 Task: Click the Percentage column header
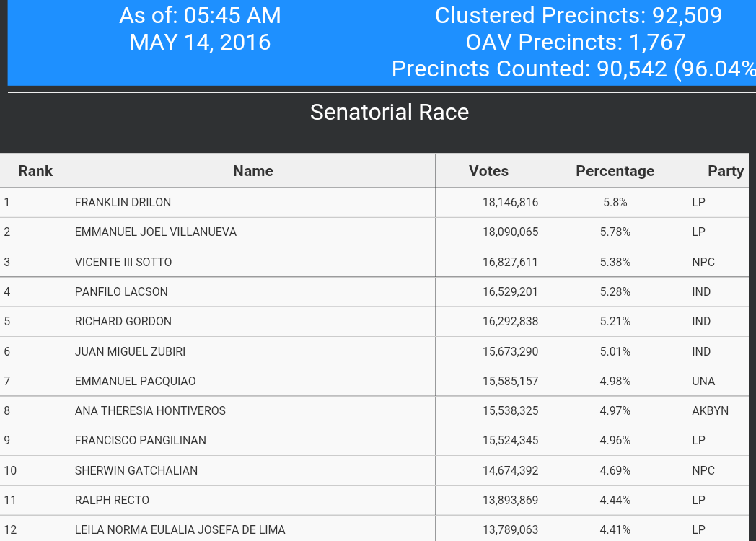tap(615, 171)
